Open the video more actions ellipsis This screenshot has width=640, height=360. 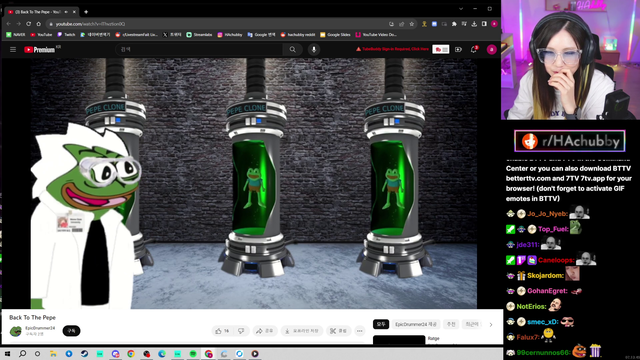click(x=360, y=331)
